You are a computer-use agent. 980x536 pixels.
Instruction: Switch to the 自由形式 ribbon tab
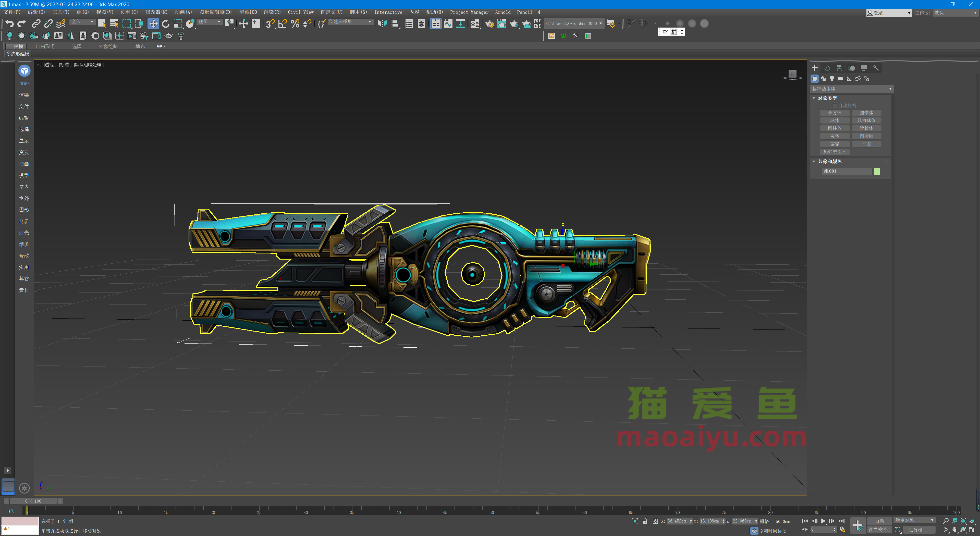pyautogui.click(x=45, y=46)
